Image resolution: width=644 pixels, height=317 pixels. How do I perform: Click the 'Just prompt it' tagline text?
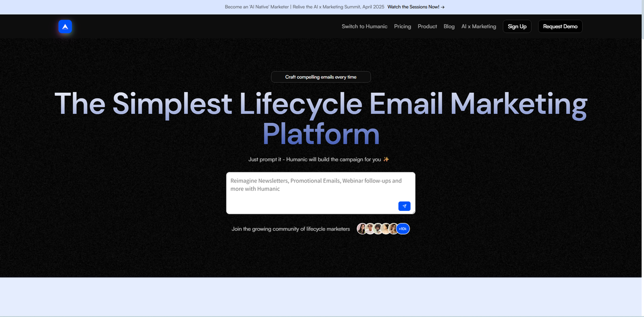319,160
